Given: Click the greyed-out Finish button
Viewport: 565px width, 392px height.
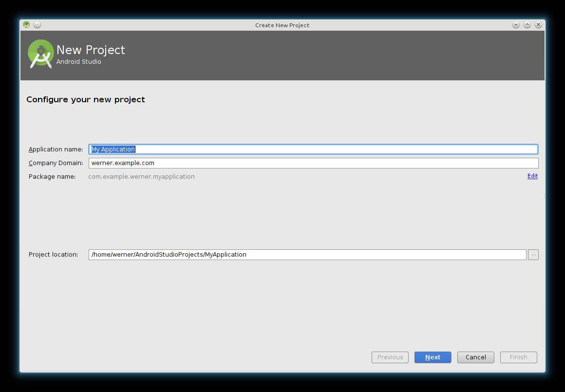Looking at the screenshot, I should click(x=518, y=357).
